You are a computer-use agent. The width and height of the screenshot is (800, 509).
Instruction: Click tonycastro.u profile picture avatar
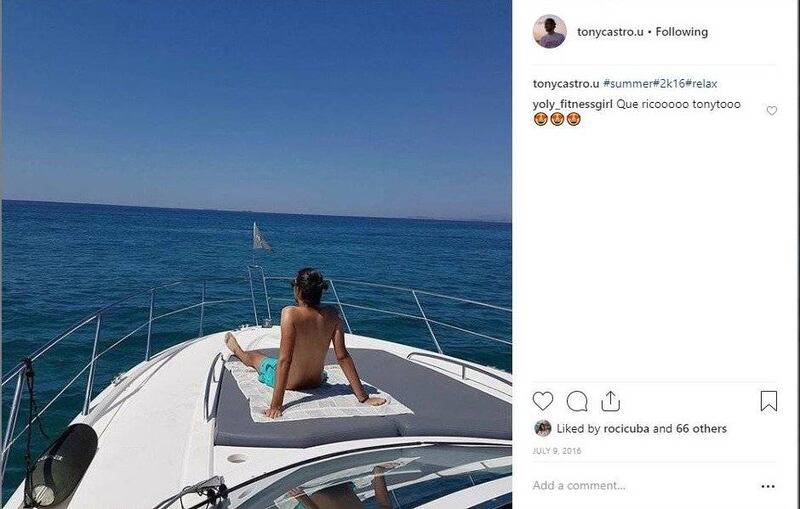[x=549, y=32]
